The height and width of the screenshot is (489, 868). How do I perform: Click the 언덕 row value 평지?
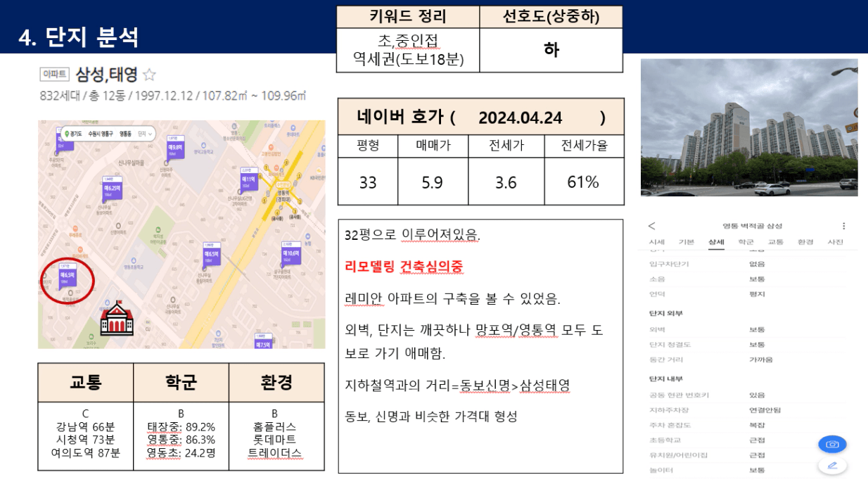click(757, 294)
